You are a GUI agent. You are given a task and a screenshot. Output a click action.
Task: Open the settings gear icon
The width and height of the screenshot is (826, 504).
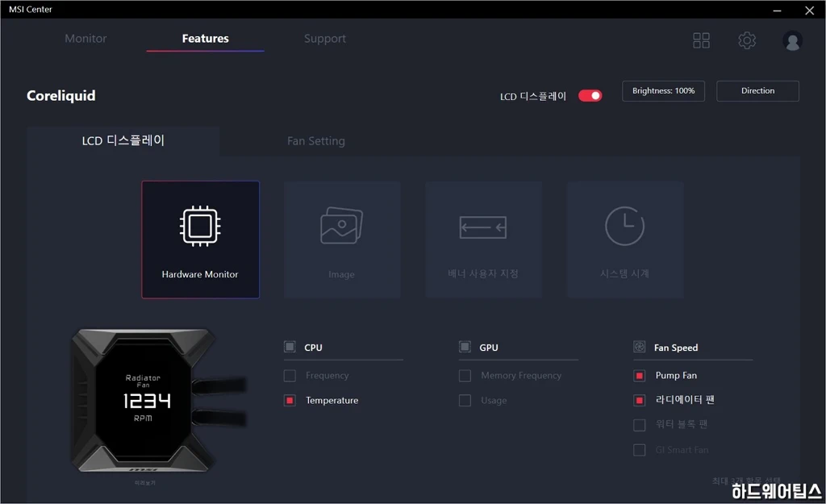[x=746, y=40]
